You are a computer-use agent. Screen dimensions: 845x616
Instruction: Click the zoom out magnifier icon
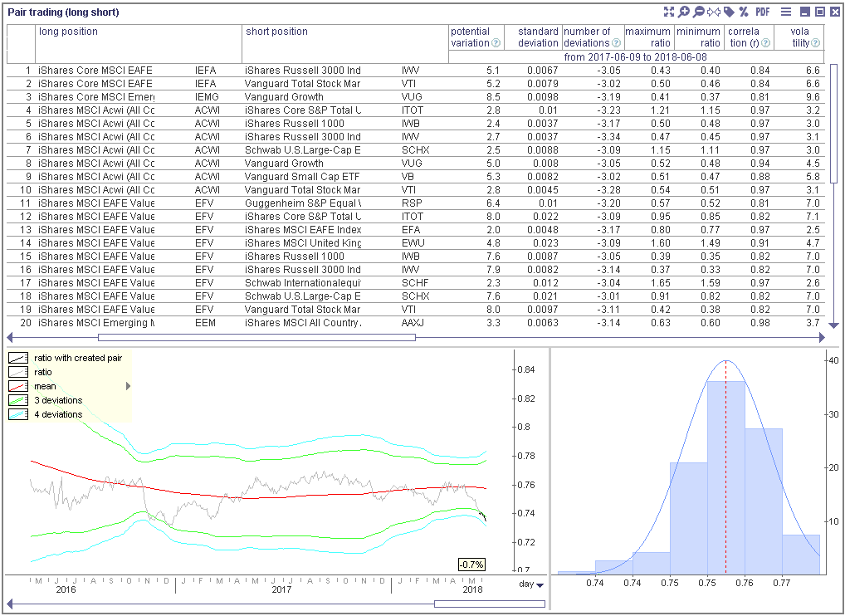pos(699,12)
